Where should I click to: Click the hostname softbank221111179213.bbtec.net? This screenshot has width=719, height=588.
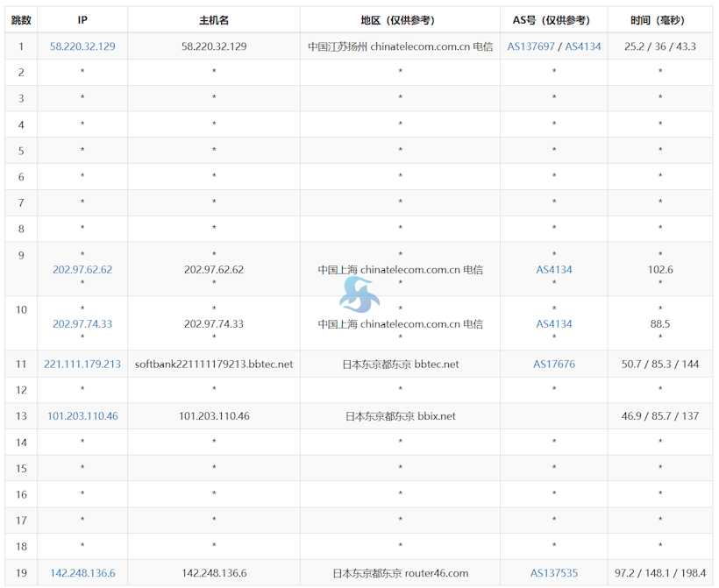click(214, 365)
